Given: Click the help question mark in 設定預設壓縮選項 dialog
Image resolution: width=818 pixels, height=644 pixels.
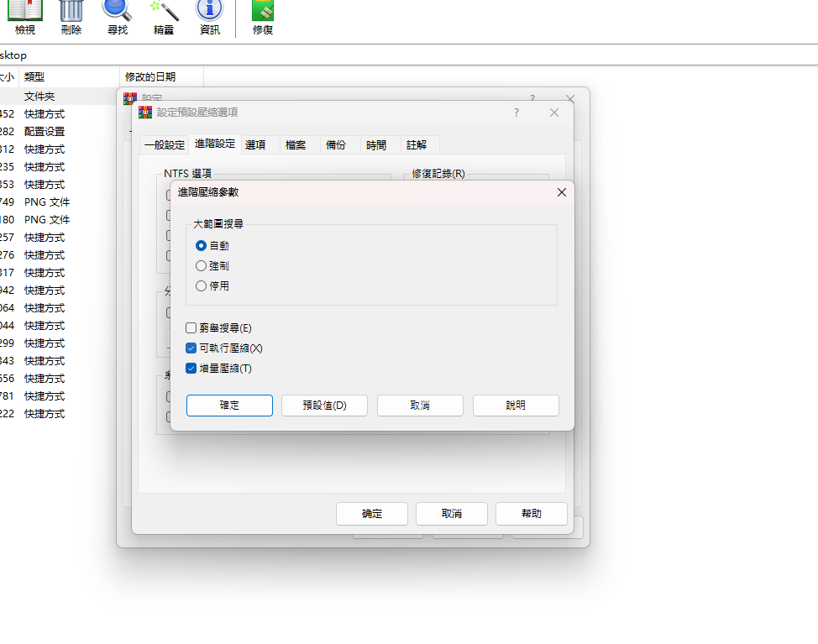Looking at the screenshot, I should coord(516,113).
